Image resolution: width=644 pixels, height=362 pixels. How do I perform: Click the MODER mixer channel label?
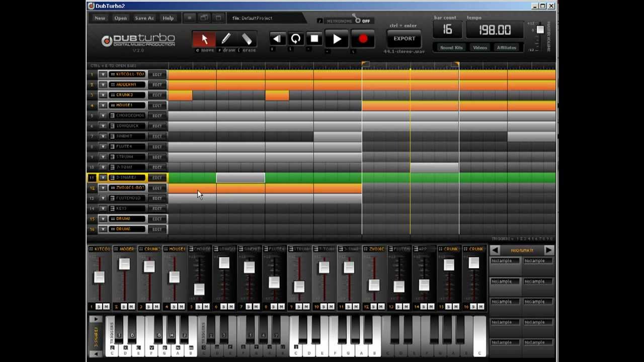(x=124, y=249)
